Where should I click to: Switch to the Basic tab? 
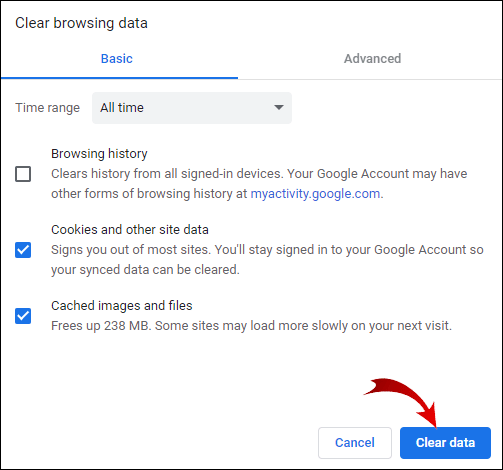(117, 59)
